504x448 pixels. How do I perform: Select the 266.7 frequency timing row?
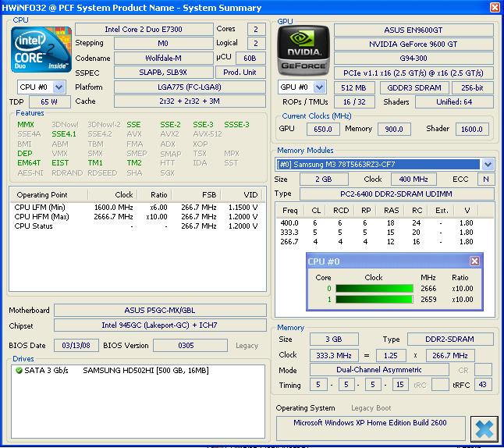click(x=376, y=241)
